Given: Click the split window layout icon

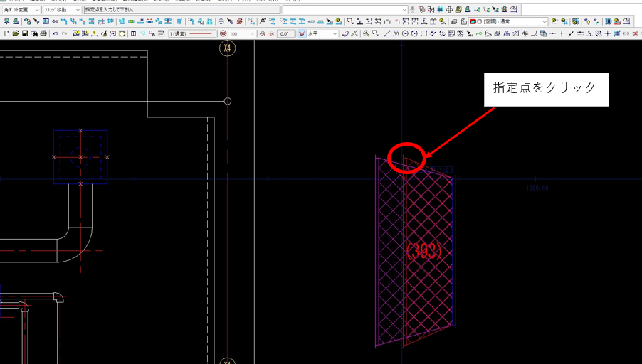Looking at the screenshot, I should tap(133, 33).
